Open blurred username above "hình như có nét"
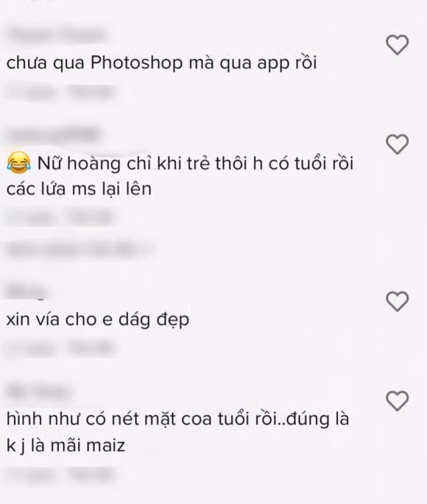Viewport: 427px width, 504px height. tap(38, 392)
